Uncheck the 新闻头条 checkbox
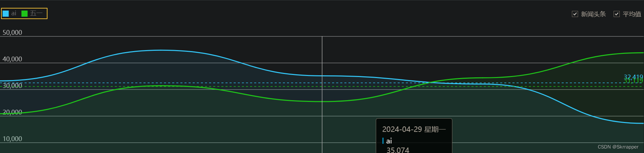644x153 pixels. coord(575,14)
